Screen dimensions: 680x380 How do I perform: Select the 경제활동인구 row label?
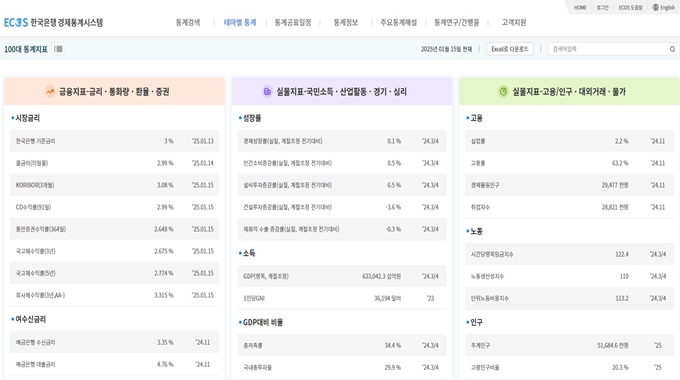point(485,185)
